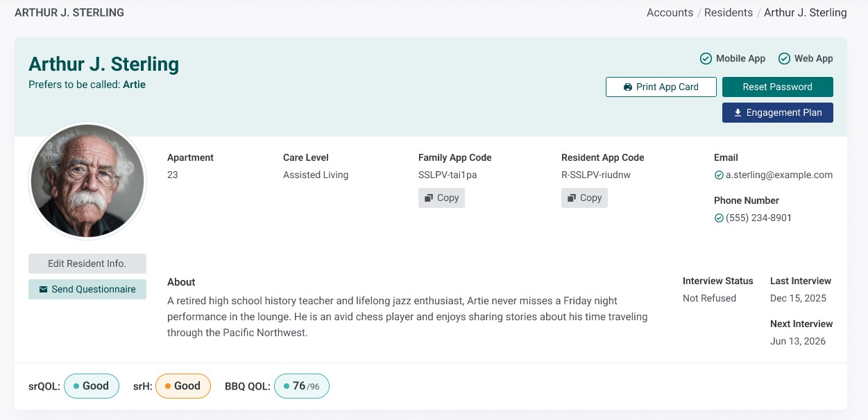Click Arthur's profile photo

click(x=87, y=182)
